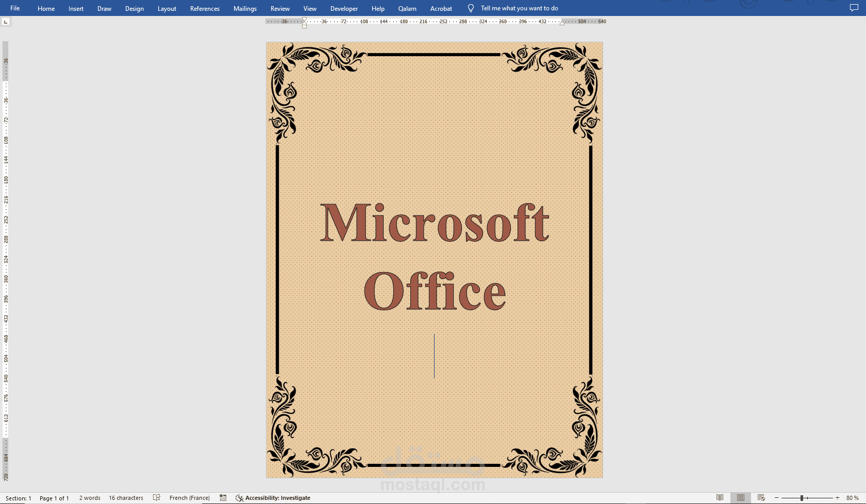Screen dimensions: 866x504
Task: Switch to Web Layout view
Action: tap(761, 498)
